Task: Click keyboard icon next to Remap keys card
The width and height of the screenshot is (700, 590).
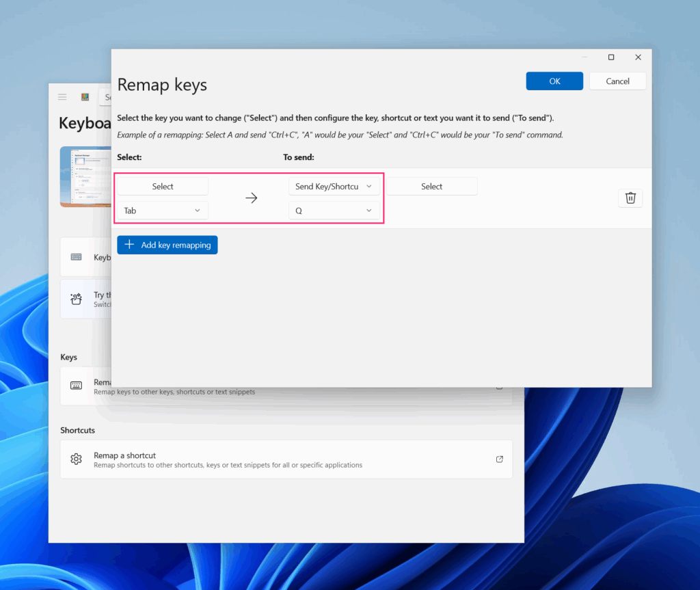Action: click(76, 386)
